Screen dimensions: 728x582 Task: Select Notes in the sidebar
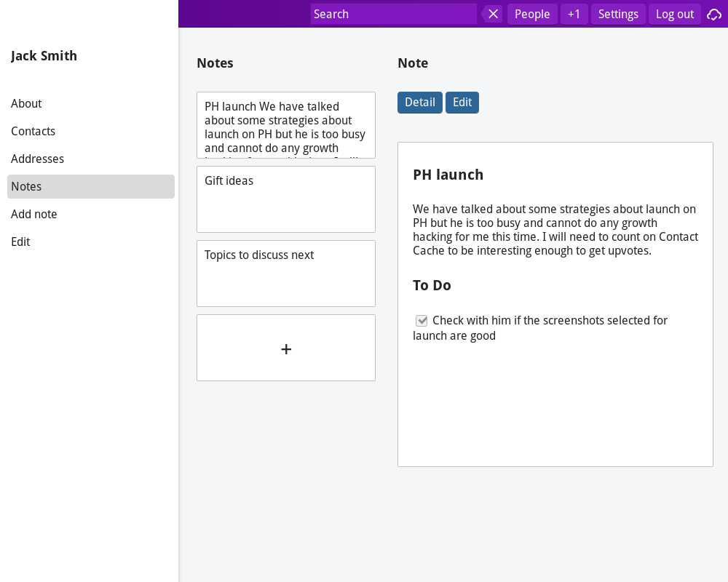click(26, 187)
